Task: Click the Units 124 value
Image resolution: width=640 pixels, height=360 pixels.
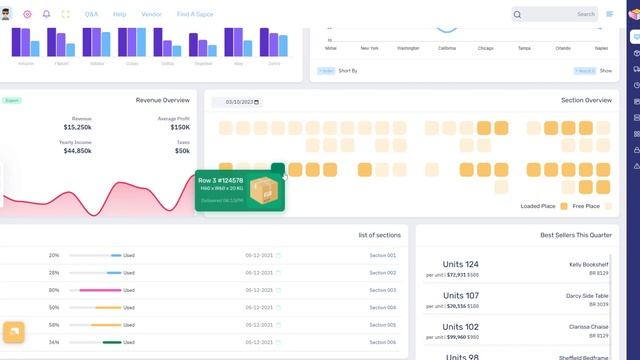Action: tap(460, 264)
